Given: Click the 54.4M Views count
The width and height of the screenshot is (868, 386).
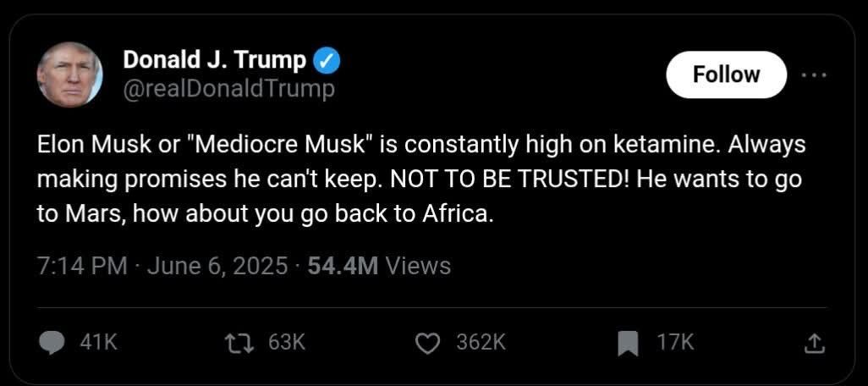Looking at the screenshot, I should pos(379,266).
